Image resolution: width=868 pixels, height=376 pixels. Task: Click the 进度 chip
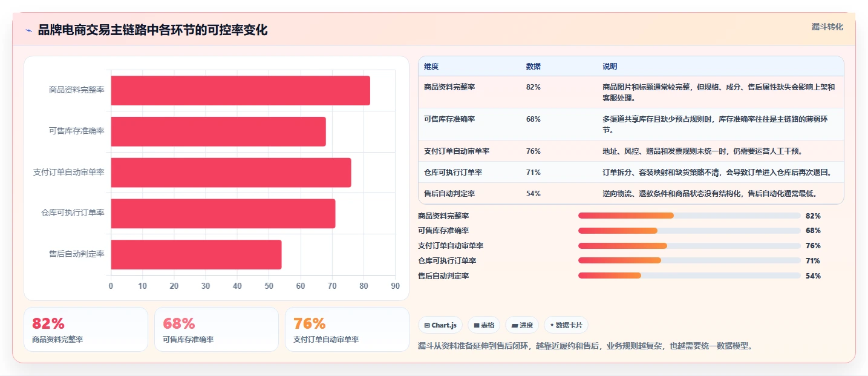(522, 325)
